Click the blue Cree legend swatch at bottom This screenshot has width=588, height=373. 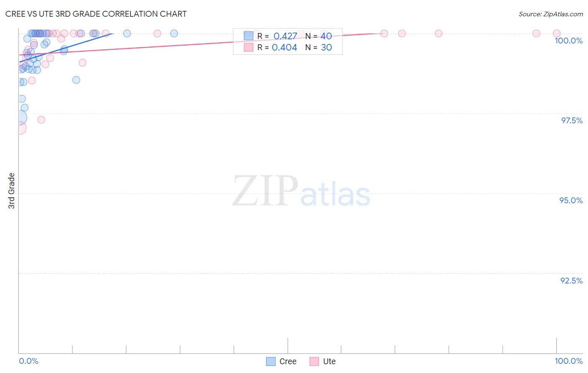[271, 361]
